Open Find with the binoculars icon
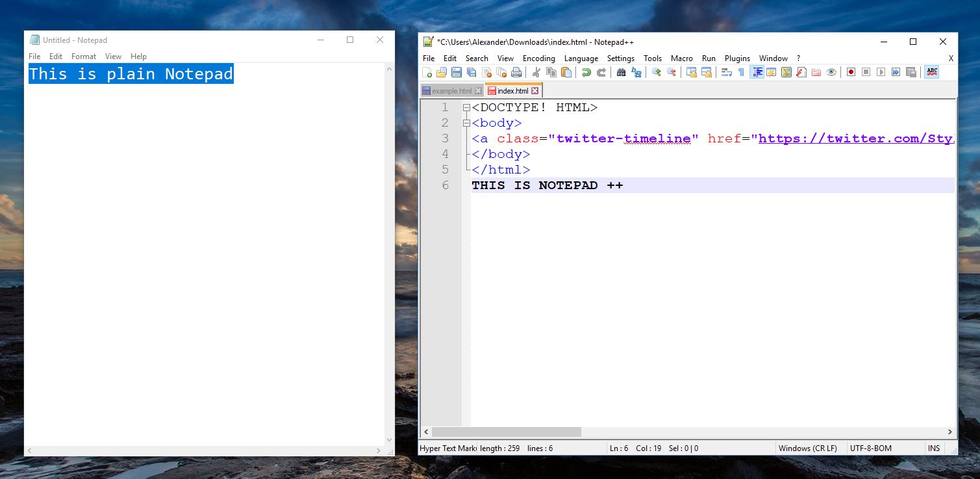 [622, 72]
